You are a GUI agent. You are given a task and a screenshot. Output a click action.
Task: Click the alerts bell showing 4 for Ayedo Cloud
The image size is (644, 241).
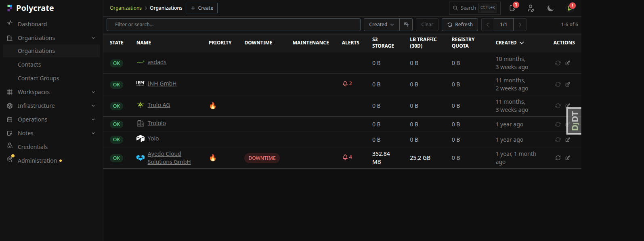tap(347, 157)
